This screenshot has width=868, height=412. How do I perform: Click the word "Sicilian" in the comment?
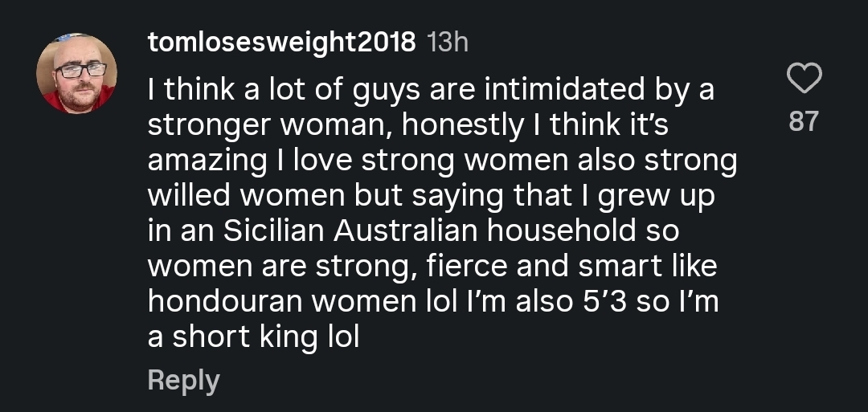271,231
